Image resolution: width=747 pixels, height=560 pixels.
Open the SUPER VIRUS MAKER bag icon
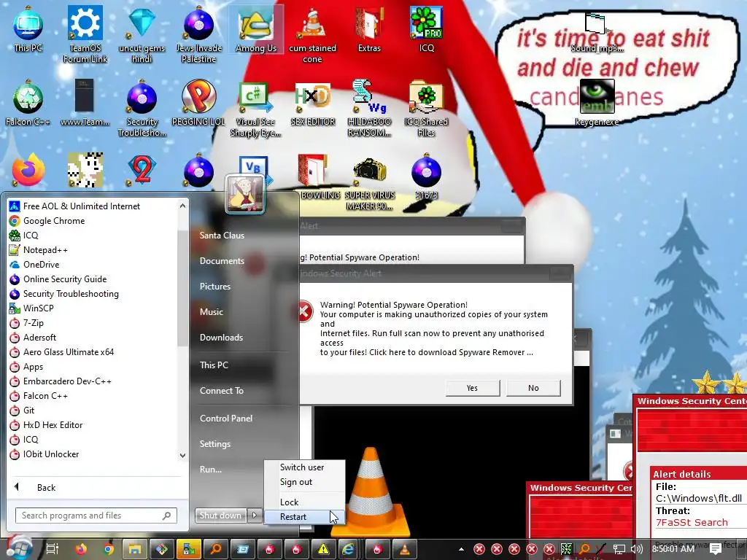coord(369,183)
